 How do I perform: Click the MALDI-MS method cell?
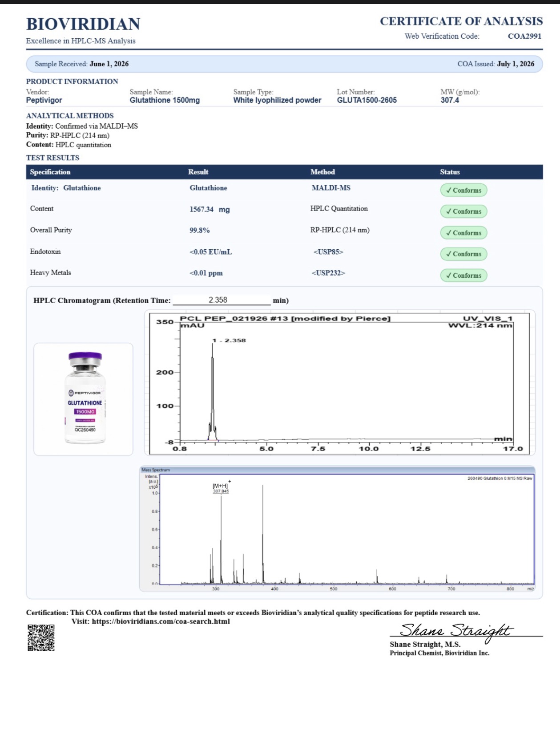tap(331, 188)
